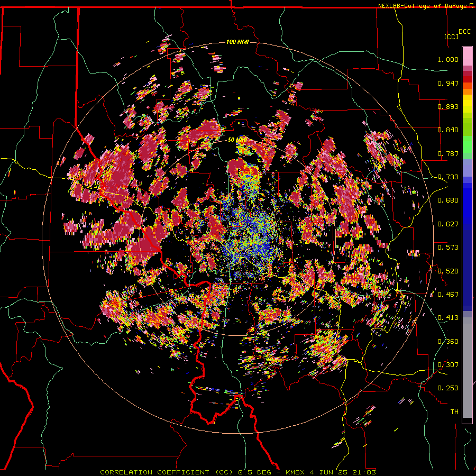Click the 0.573 legend value
The height and width of the screenshot is (476, 476).
(x=448, y=248)
